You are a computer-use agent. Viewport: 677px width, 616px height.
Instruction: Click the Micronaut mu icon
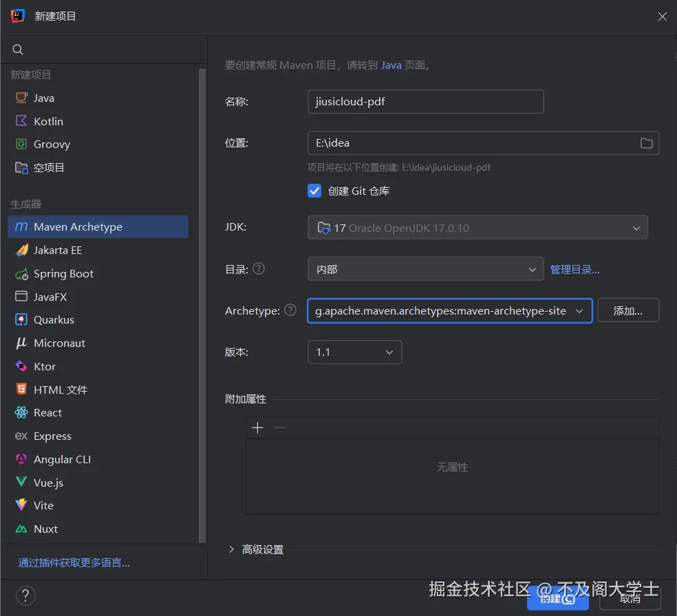click(x=21, y=343)
